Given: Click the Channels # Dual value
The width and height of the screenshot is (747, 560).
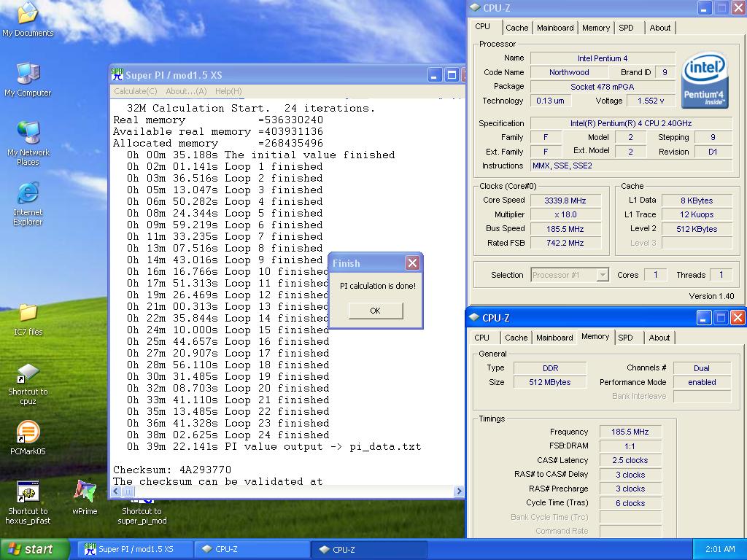Looking at the screenshot, I should click(702, 368).
